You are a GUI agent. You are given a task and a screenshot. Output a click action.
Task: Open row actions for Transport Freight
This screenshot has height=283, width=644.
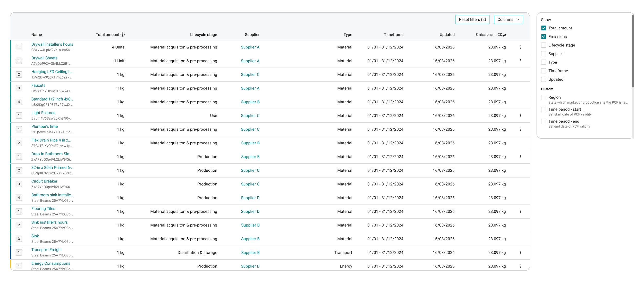[x=520, y=253]
